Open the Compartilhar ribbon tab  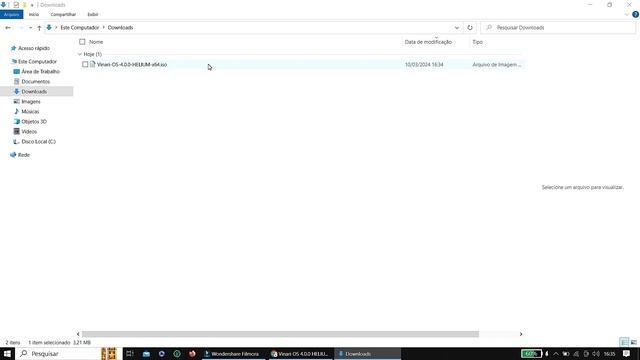tap(63, 14)
